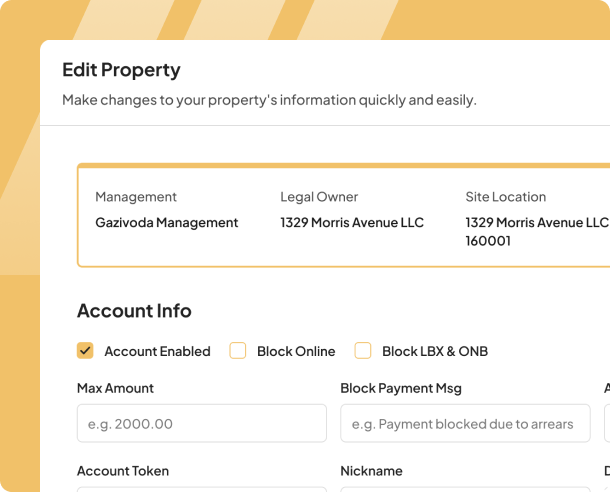Click the "Account Enabled" label text
Image resolution: width=610 pixels, height=492 pixels.
(157, 351)
